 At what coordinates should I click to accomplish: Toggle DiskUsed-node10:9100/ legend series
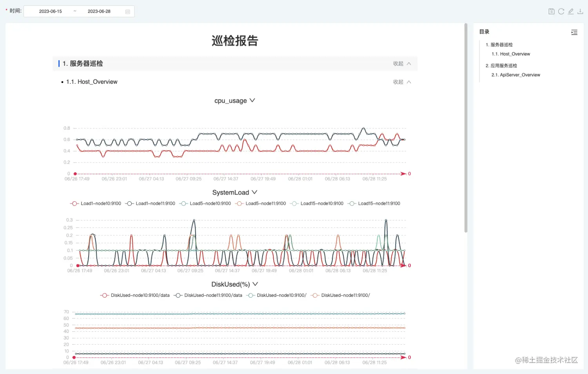pos(276,295)
